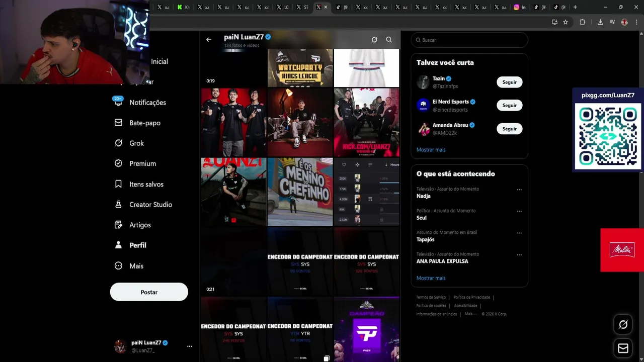Open the Nadja trending topic
Screen dimensions: 644x362
[423, 196]
